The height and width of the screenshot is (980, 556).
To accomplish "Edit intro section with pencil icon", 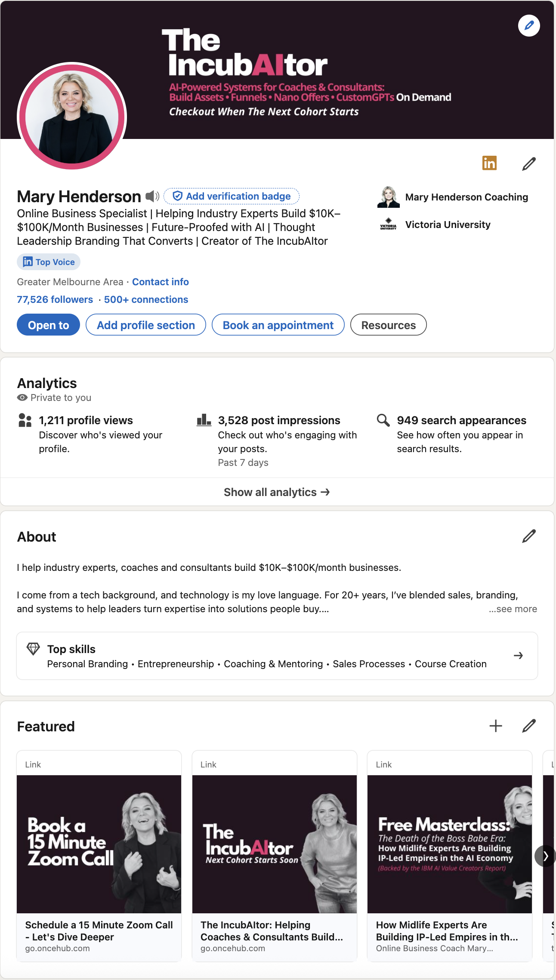I will pos(529,164).
